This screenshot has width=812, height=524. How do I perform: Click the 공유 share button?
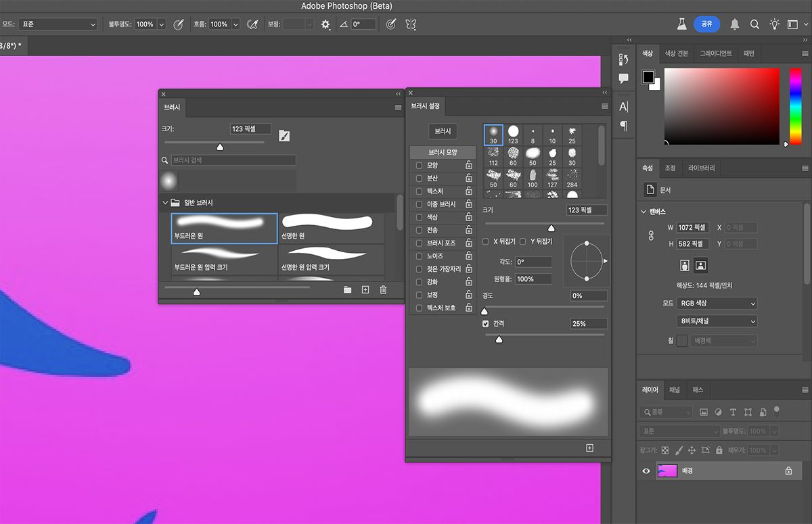[706, 24]
